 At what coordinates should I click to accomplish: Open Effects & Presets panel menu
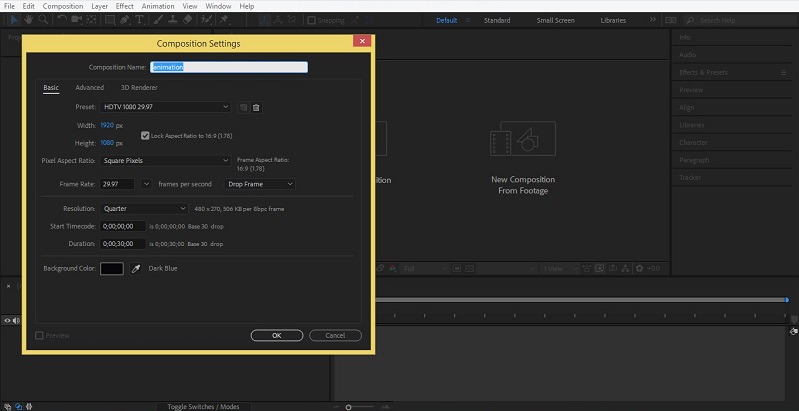click(x=784, y=72)
